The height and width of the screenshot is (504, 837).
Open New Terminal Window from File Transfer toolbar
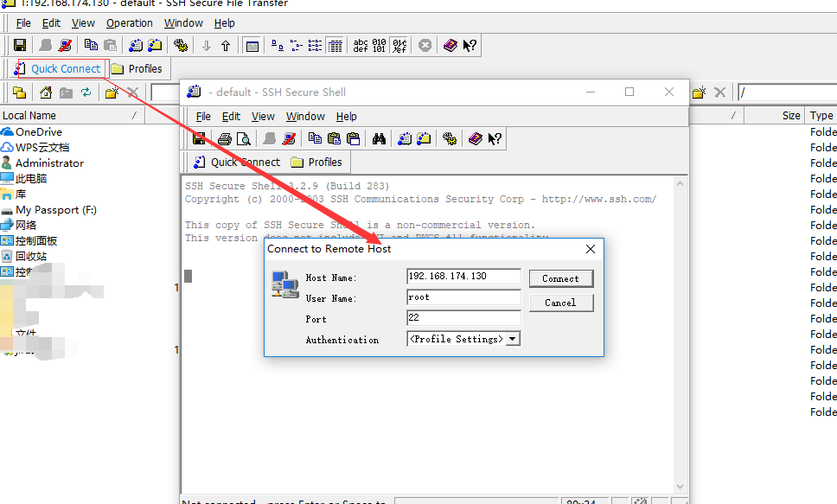(x=136, y=45)
